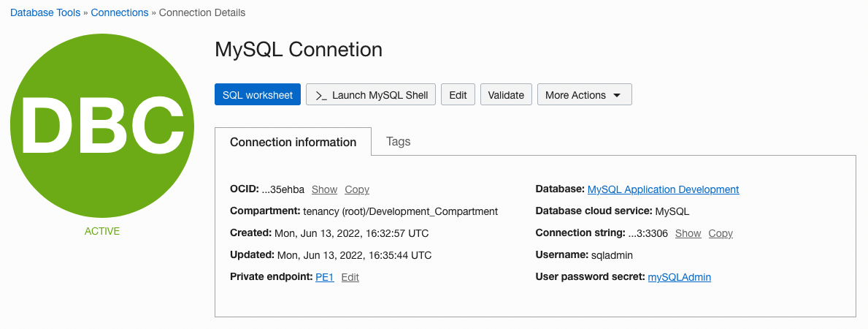Click the Edit connection button

[458, 95]
